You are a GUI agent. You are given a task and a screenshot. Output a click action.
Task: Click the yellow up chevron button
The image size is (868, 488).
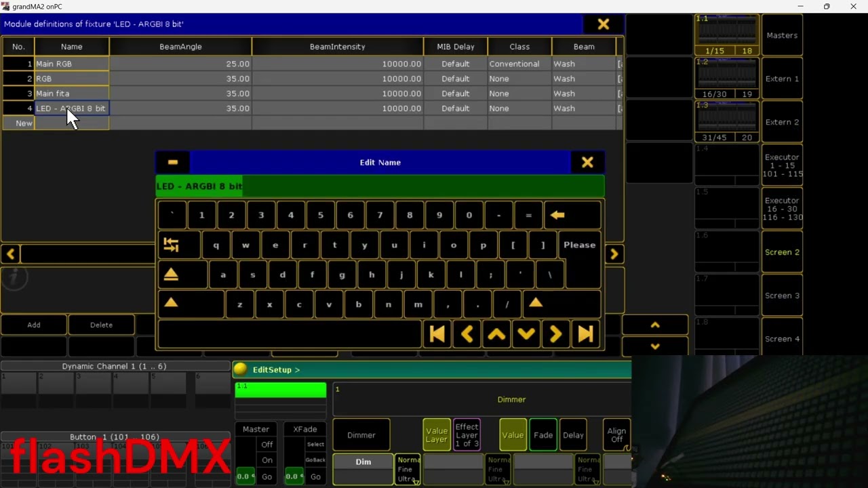pos(655,325)
